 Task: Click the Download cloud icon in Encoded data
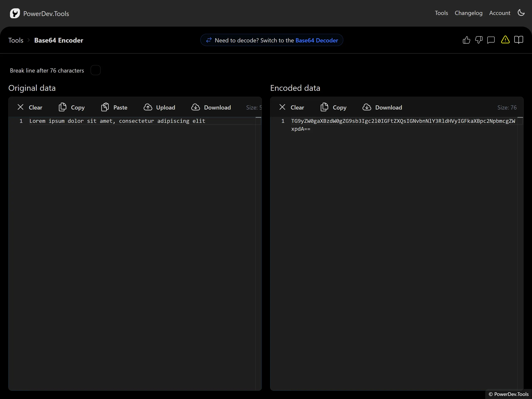click(x=367, y=107)
